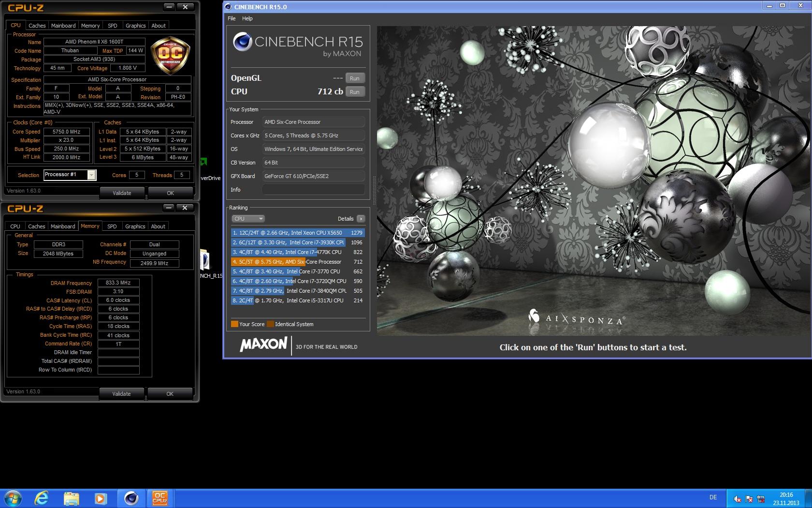The width and height of the screenshot is (812, 508).
Task: Select Mainboard tab in bottom CPU-Z window
Action: 63,226
